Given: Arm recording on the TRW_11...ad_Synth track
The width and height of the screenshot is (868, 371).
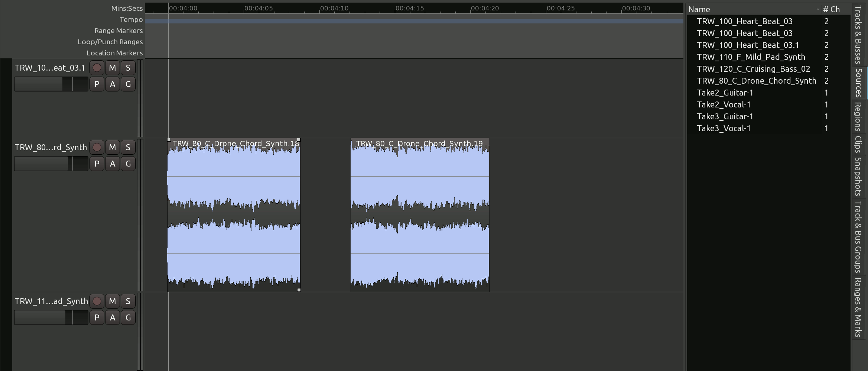Looking at the screenshot, I should pyautogui.click(x=97, y=301).
